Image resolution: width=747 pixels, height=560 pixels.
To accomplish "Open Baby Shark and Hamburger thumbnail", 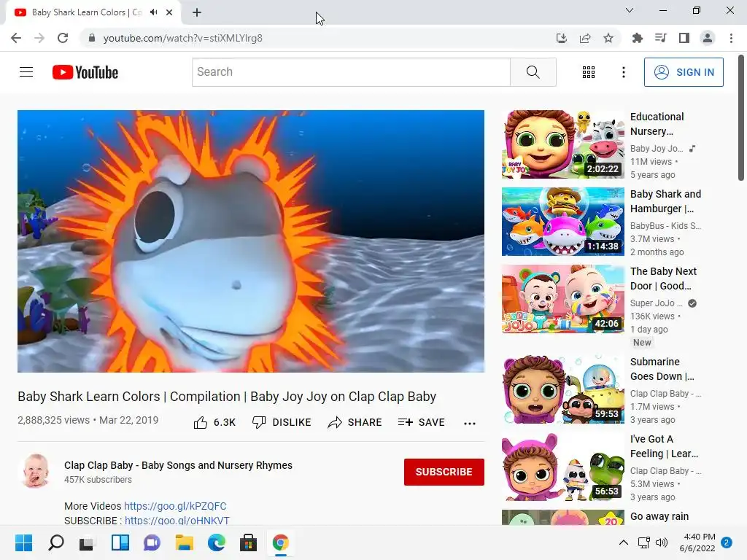I will (562, 222).
